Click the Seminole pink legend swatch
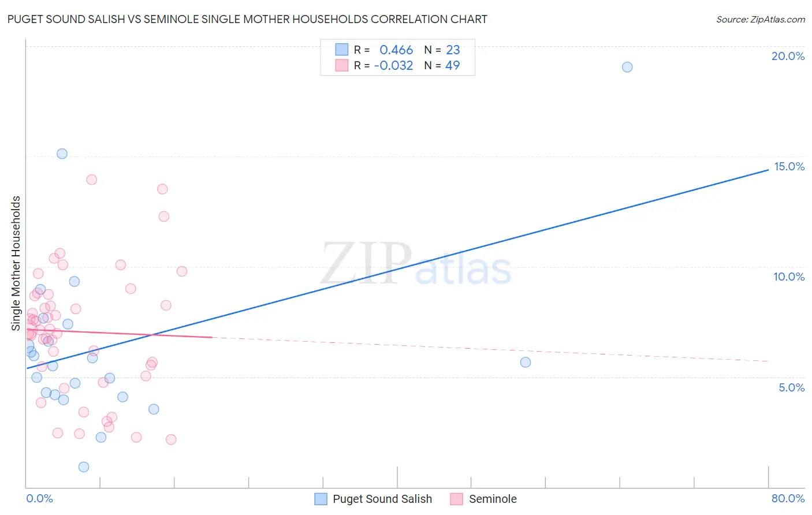 pos(457,499)
